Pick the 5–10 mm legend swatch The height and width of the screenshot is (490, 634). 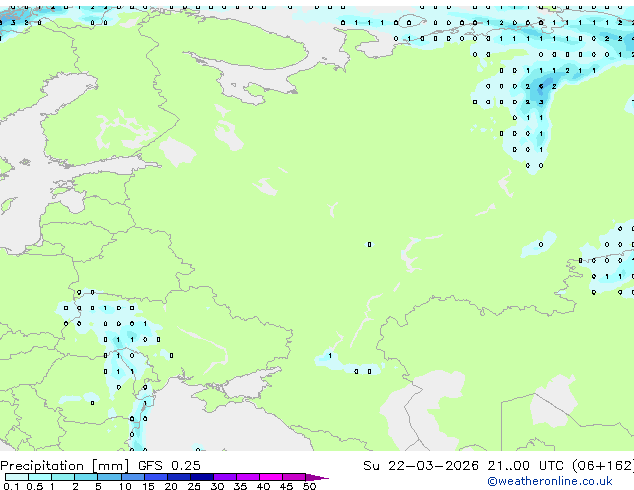click(x=110, y=477)
